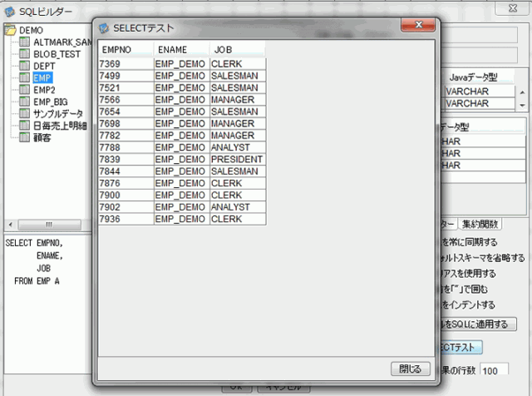Screen dimensions: 532x396
Task: Click the サンプルデータ table icon
Action: (x=24, y=114)
